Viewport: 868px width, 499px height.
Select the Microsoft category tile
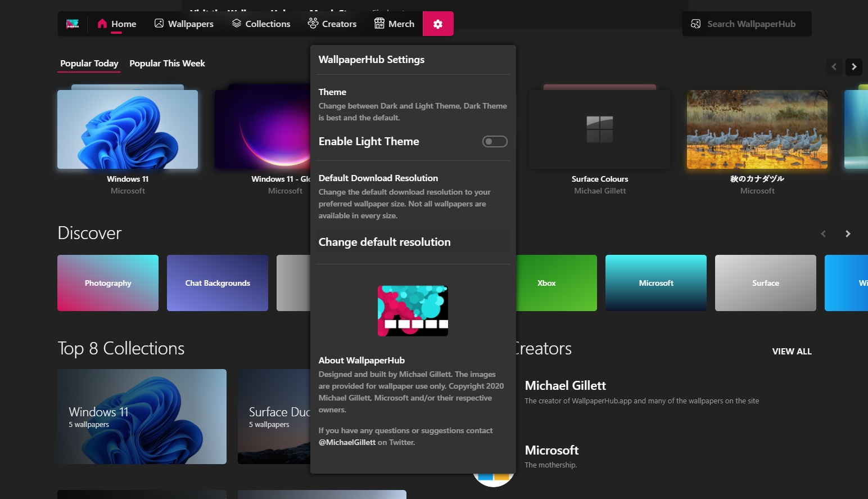[x=656, y=283]
